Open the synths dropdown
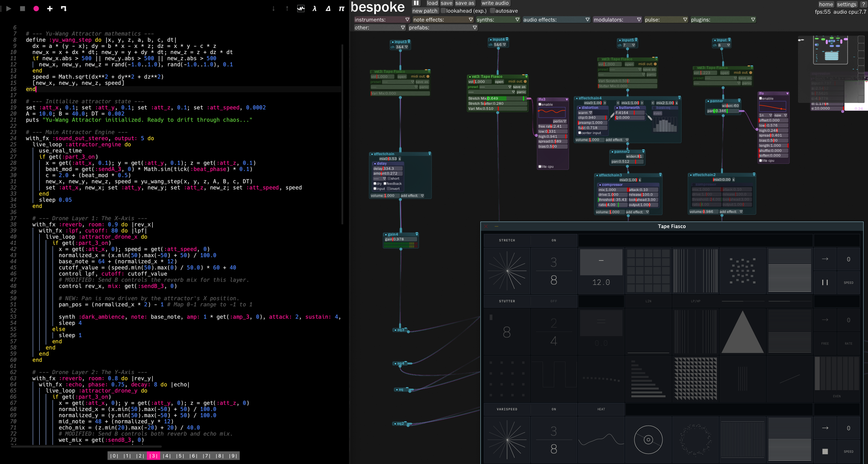 pos(498,19)
